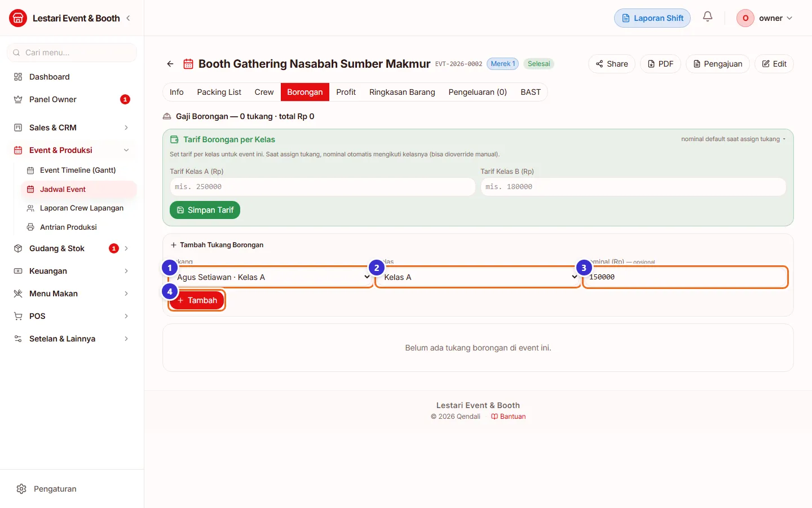This screenshot has width=812, height=508.
Task: Click the notification bell icon
Action: pos(708,17)
